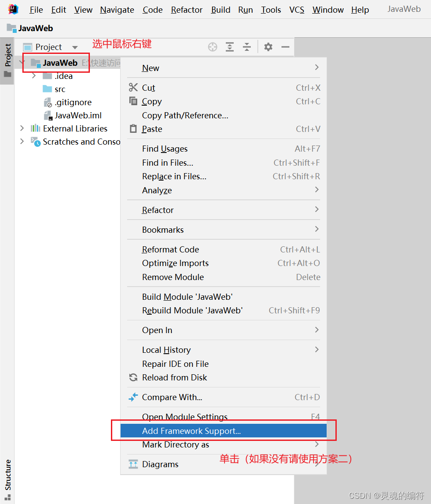This screenshot has width=431, height=504.
Task: Select Find in Files... entry
Action: (224, 163)
